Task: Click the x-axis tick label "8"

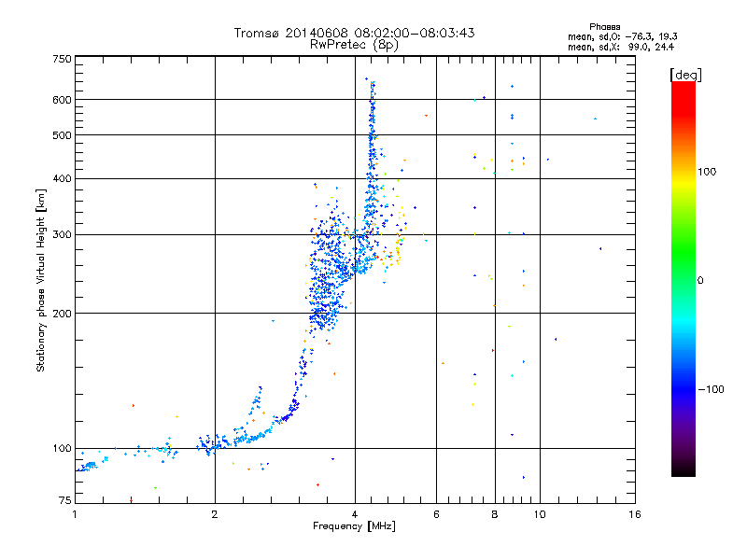Action: (495, 514)
